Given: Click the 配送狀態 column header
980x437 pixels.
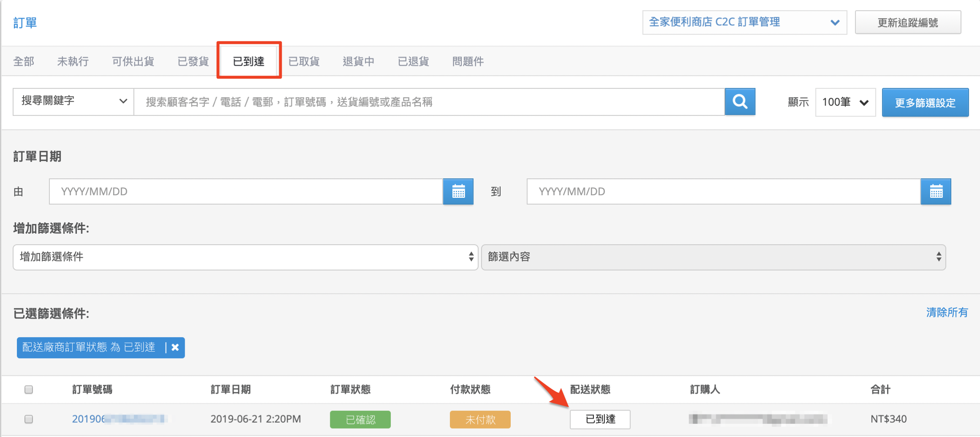Looking at the screenshot, I should click(590, 389).
